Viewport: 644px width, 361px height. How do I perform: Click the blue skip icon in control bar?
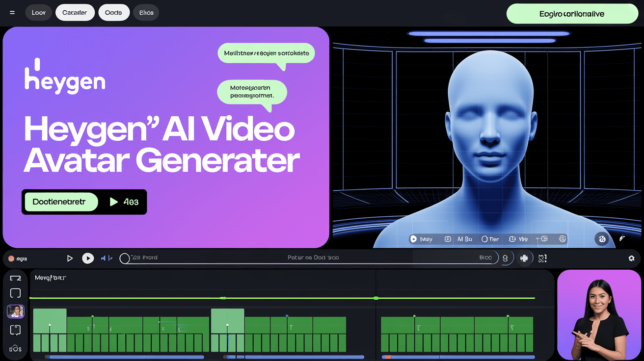point(107,258)
